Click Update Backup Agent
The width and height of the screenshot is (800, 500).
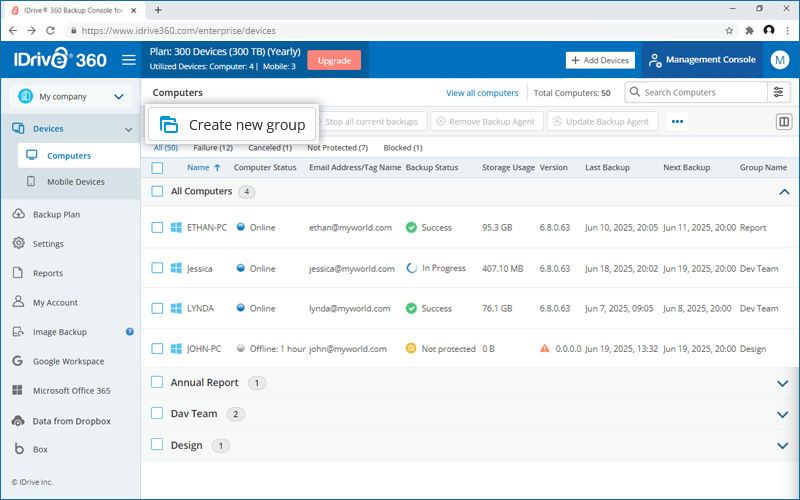click(x=603, y=121)
